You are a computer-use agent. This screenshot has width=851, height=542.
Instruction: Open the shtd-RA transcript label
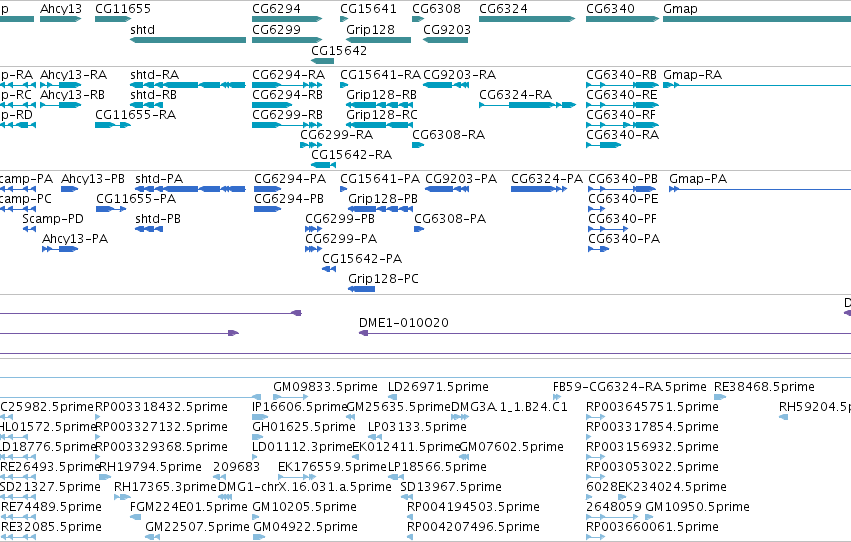coord(155,75)
